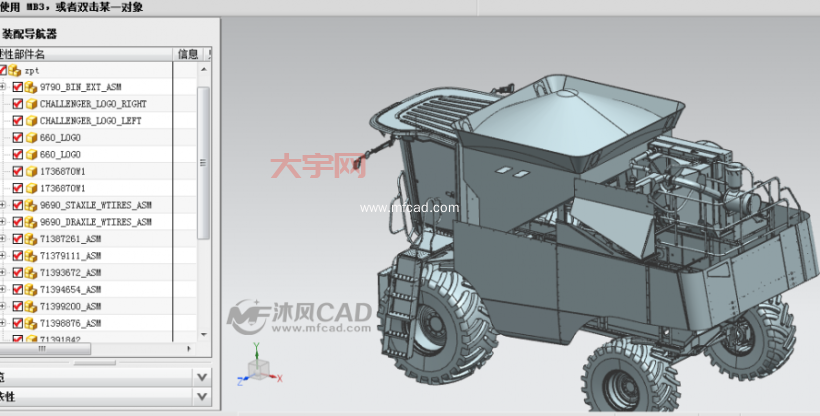Click the vertical scrollbar thumb
Screen dimensions: 820x416
tap(203, 163)
